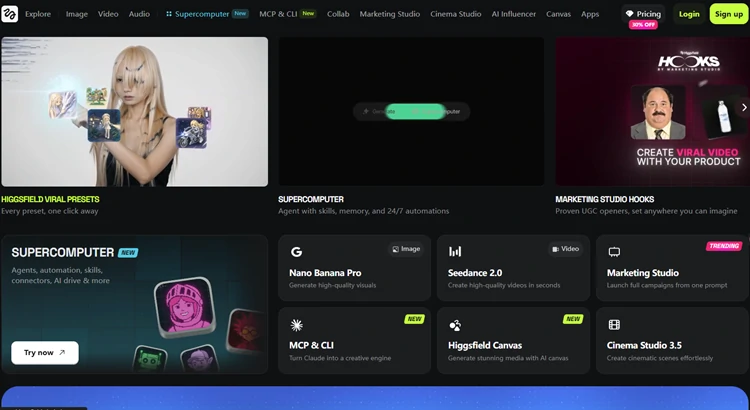Click the pink knight avatar icon
Image resolution: width=750 pixels, height=410 pixels.
coord(185,308)
